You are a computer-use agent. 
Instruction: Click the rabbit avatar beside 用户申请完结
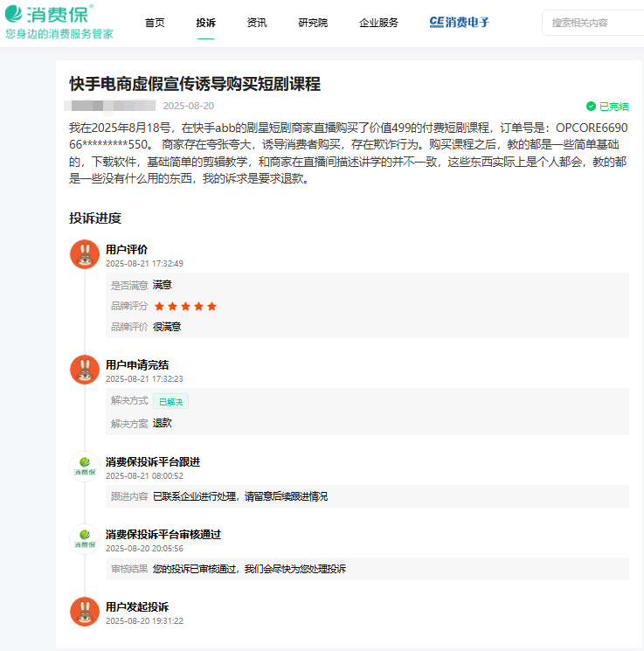click(x=85, y=370)
